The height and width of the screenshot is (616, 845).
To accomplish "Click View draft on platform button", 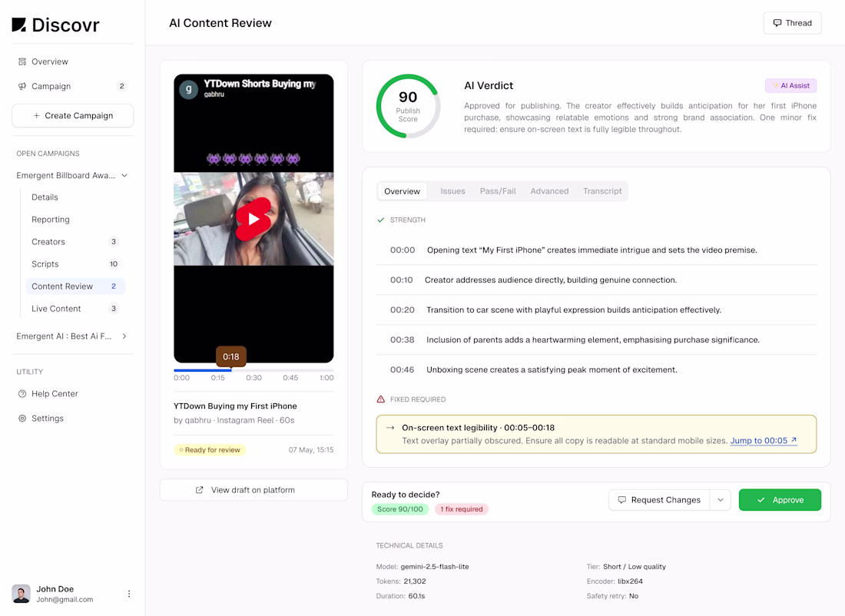I will (x=253, y=490).
